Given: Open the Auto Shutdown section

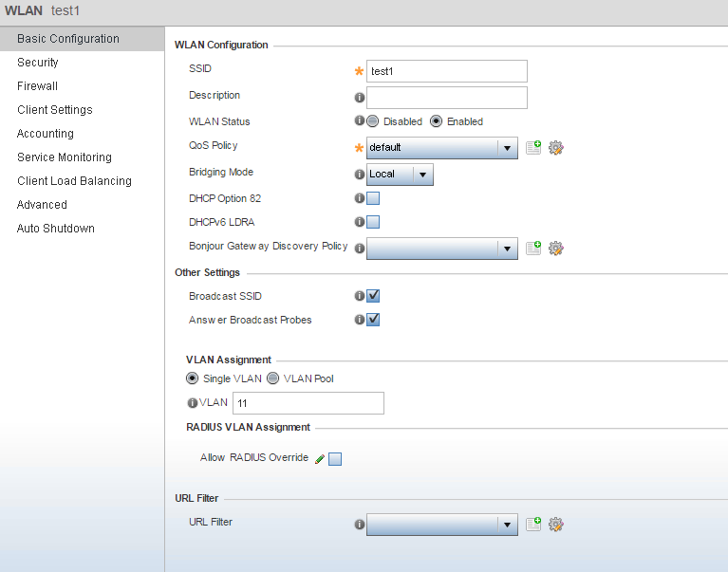Looking at the screenshot, I should (x=56, y=229).
